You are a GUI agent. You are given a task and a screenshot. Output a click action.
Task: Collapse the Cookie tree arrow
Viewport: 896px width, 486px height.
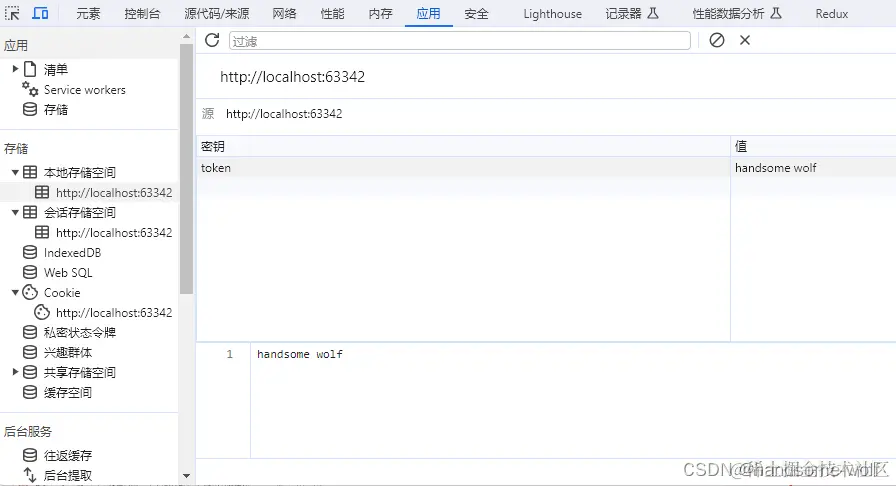(x=15, y=292)
